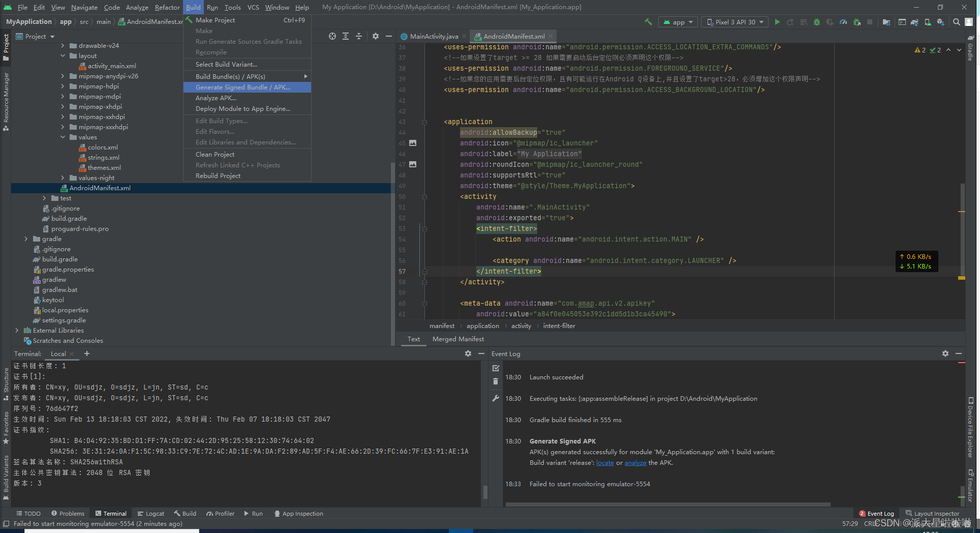980x533 pixels.
Task: Open Resource Manager side tool window
Action: [6, 101]
